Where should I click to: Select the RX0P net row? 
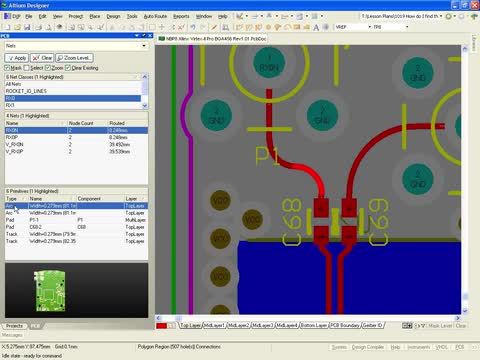tap(76, 137)
